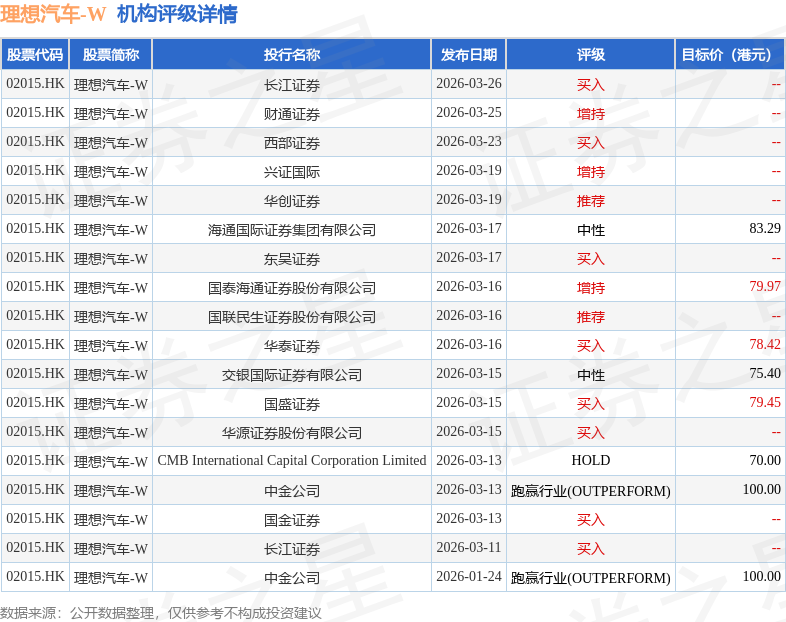Sort by the 发布日期 column header
The width and height of the screenshot is (786, 622).
[x=468, y=55]
